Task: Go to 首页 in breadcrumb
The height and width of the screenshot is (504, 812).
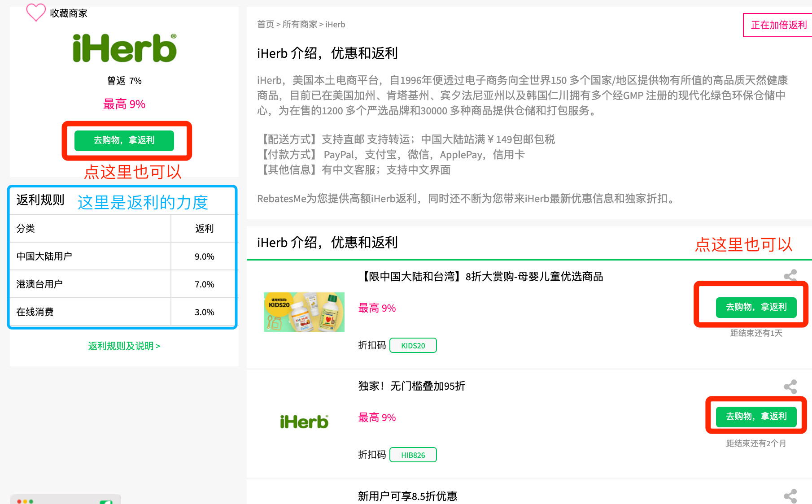Action: [266, 25]
